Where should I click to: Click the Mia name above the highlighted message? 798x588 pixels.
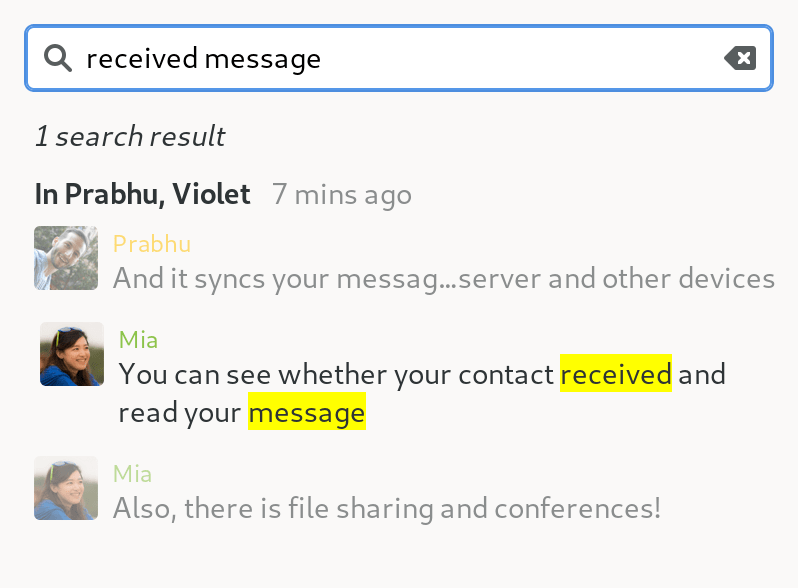click(x=138, y=340)
